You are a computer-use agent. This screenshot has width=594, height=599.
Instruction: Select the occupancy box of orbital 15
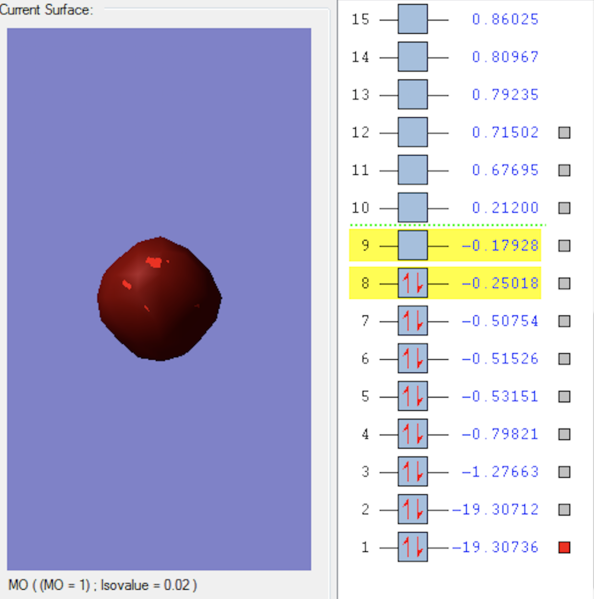pyautogui.click(x=413, y=19)
